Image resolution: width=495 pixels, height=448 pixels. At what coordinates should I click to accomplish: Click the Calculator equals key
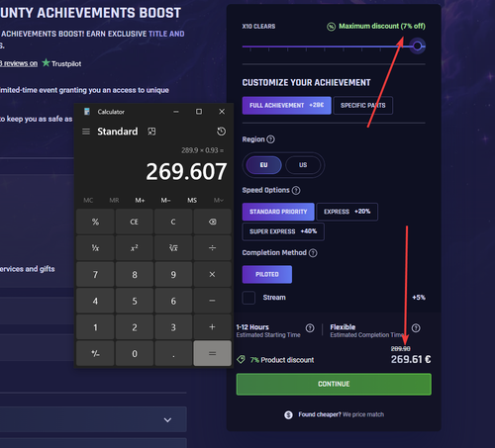coord(213,353)
